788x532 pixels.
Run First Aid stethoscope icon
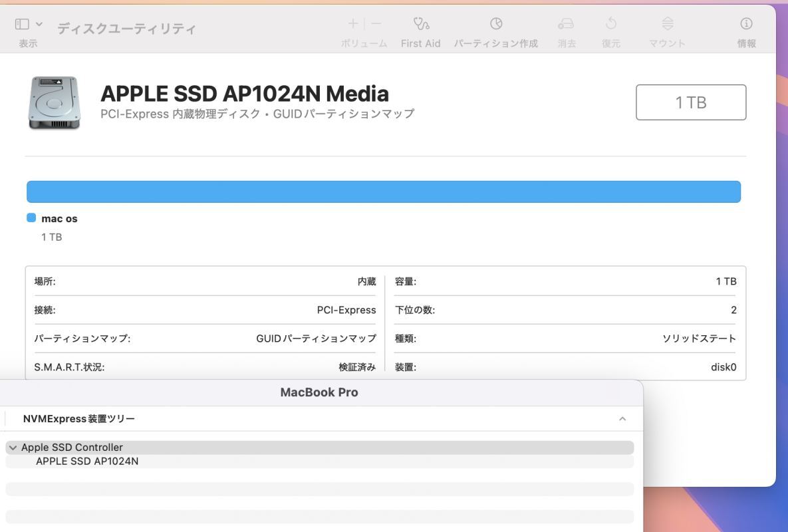pyautogui.click(x=421, y=24)
